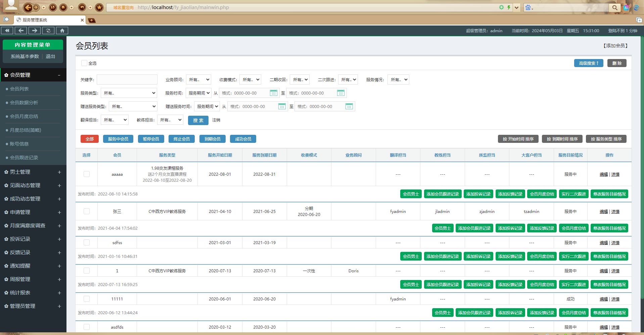Click the page reload button in dark toolbar

click(x=48, y=31)
